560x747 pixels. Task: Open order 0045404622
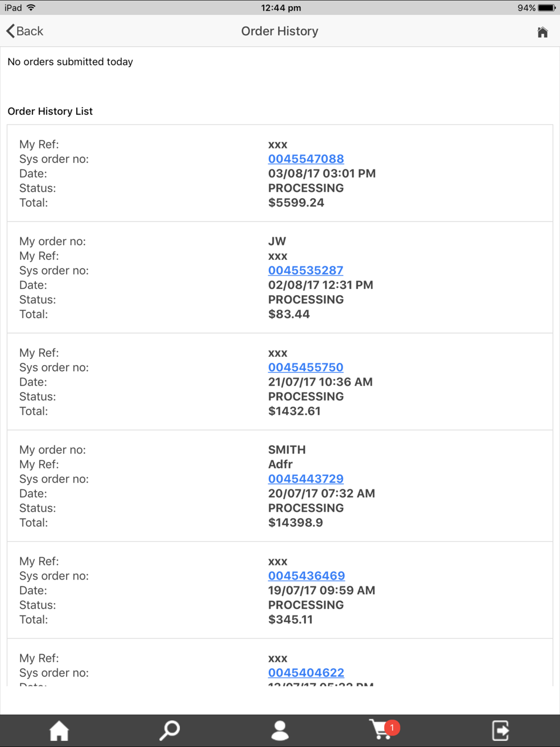(306, 673)
